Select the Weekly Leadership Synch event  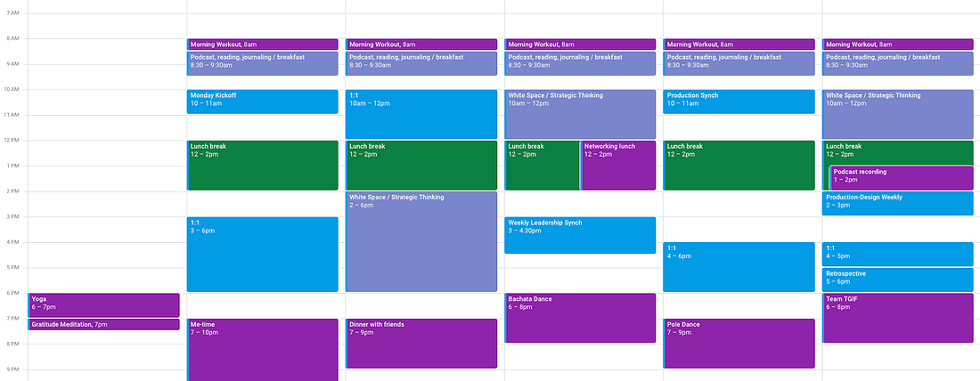point(580,236)
